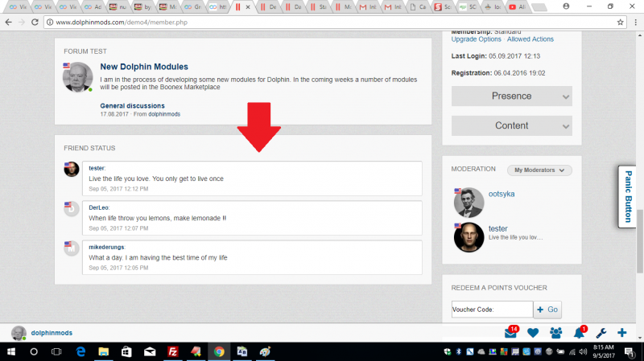The width and height of the screenshot is (644, 361).
Task: Open DerLeo's profile name link
Action: click(x=98, y=207)
